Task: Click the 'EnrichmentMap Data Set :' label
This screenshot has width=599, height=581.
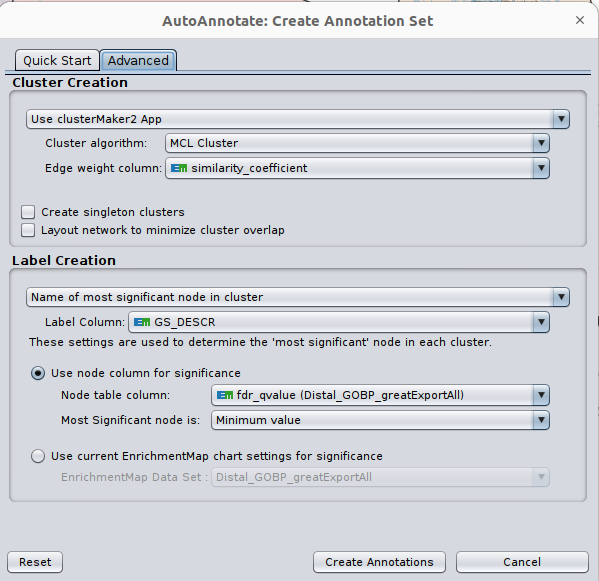Action: [x=134, y=477]
